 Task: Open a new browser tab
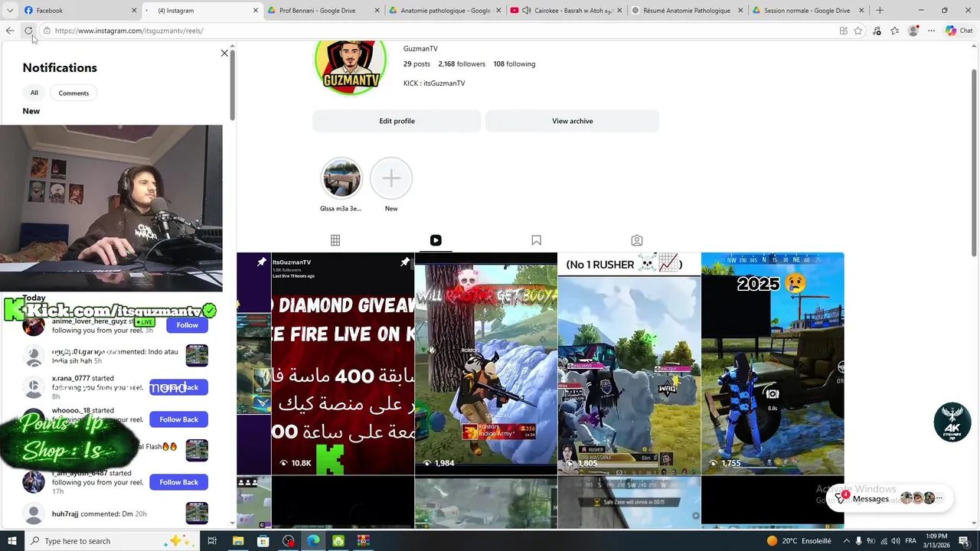tap(880, 11)
